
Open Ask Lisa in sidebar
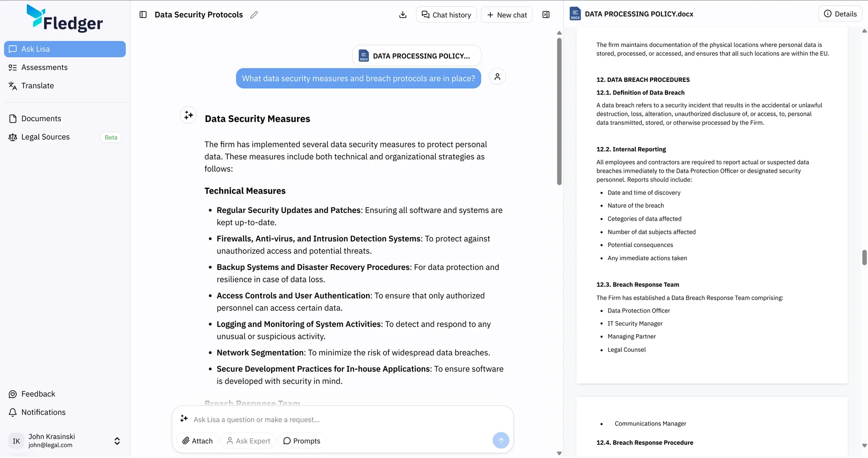65,49
